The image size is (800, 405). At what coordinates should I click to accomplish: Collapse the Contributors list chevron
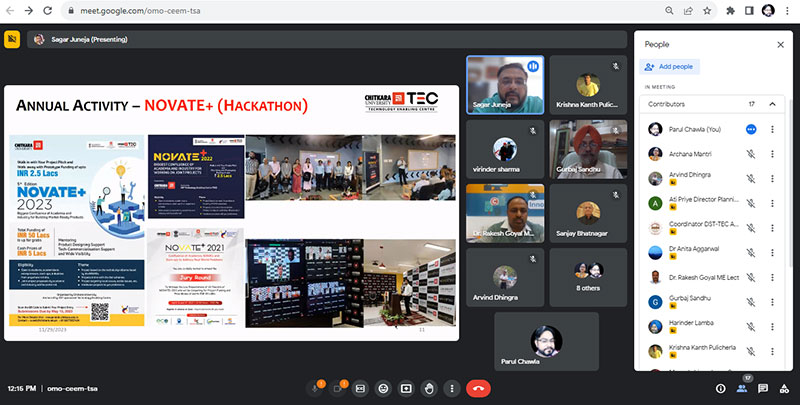[x=772, y=104]
